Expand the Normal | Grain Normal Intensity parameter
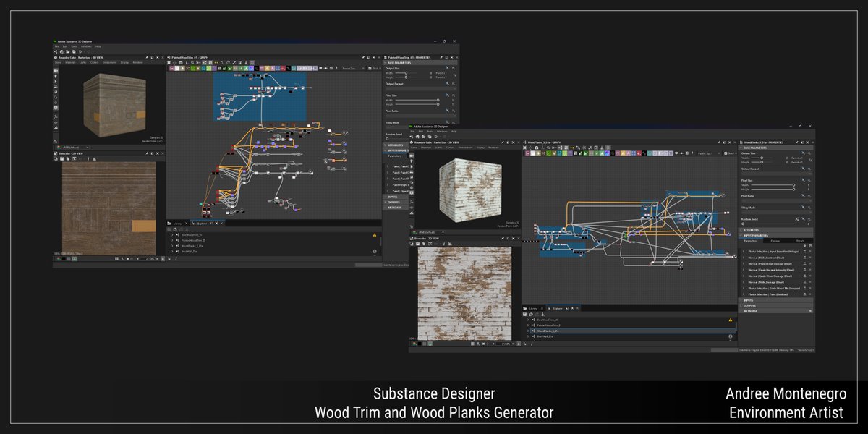 tap(743, 270)
